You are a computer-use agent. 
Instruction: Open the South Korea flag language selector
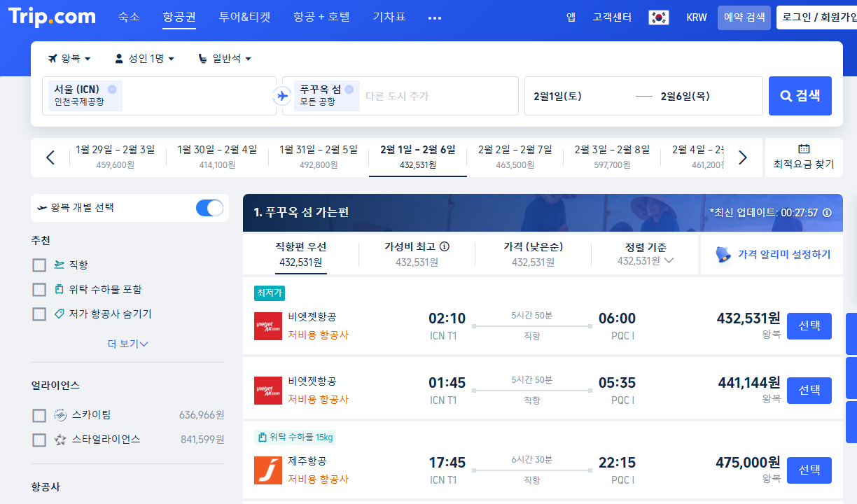tap(659, 17)
